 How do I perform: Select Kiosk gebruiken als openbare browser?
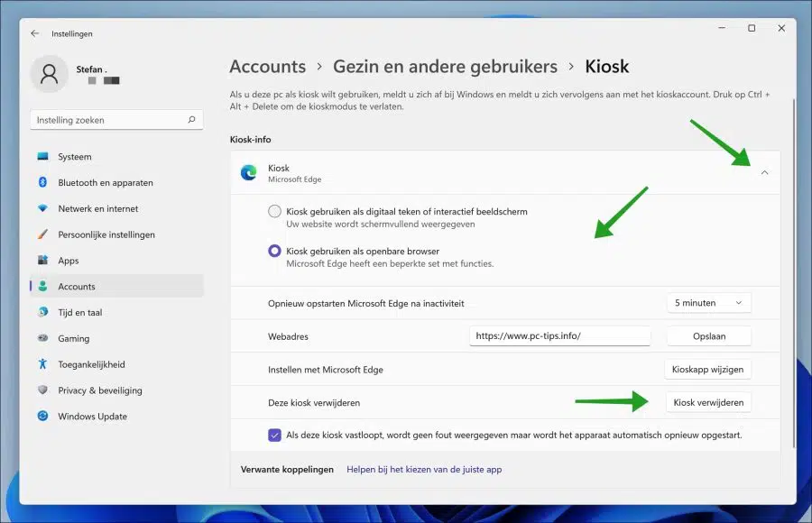(x=274, y=252)
